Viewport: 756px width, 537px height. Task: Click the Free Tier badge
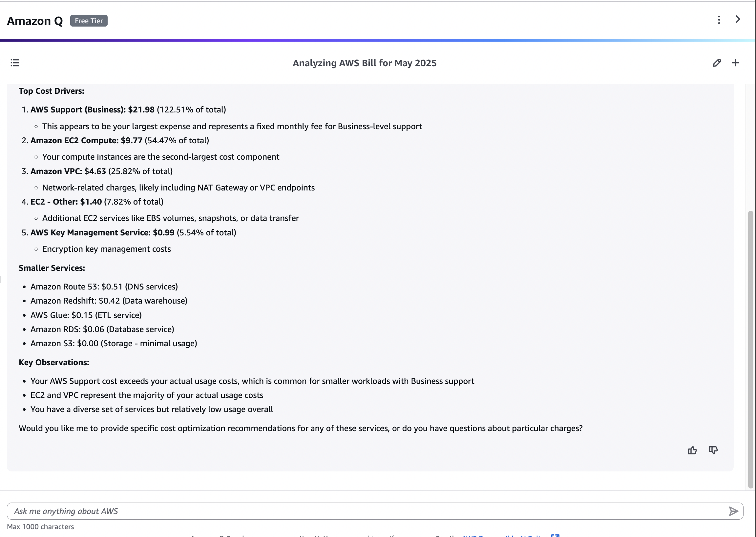tap(89, 21)
